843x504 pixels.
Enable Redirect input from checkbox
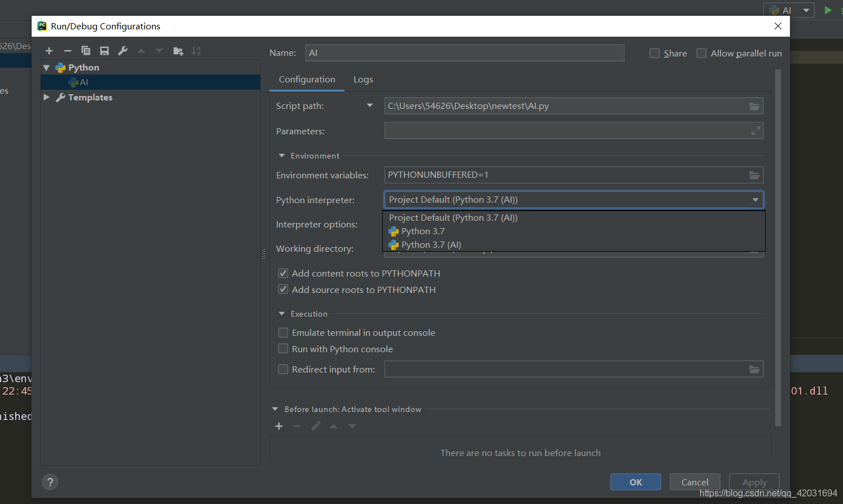tap(283, 369)
